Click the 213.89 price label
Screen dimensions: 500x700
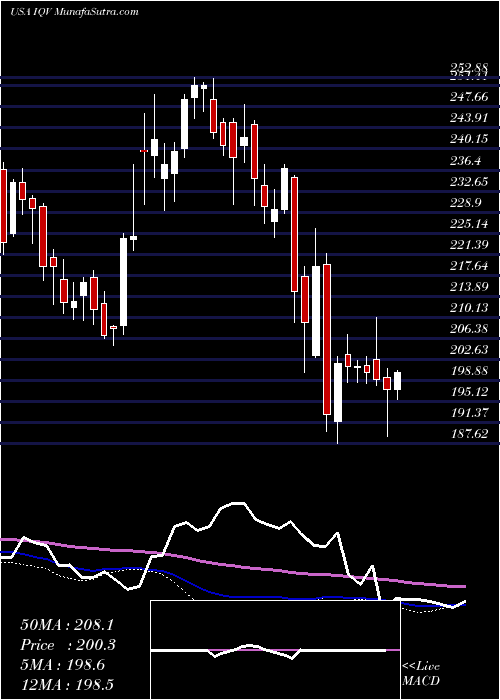[469, 287]
